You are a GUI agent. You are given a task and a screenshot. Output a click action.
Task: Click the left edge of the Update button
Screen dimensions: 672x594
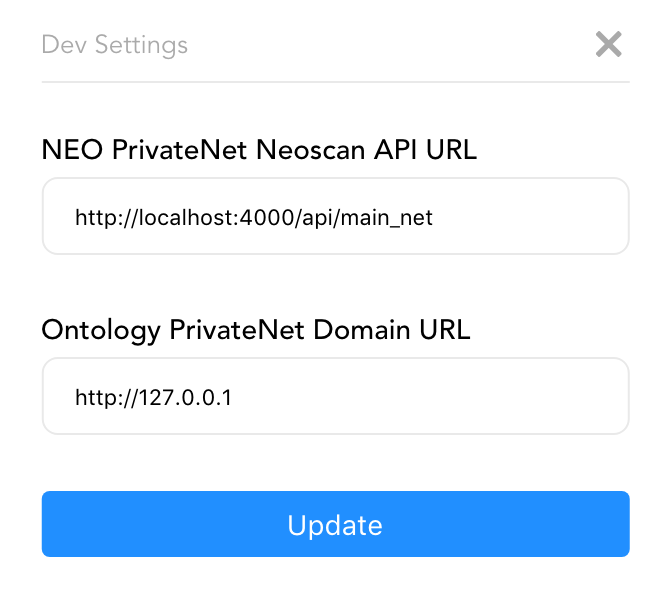click(x=50, y=524)
